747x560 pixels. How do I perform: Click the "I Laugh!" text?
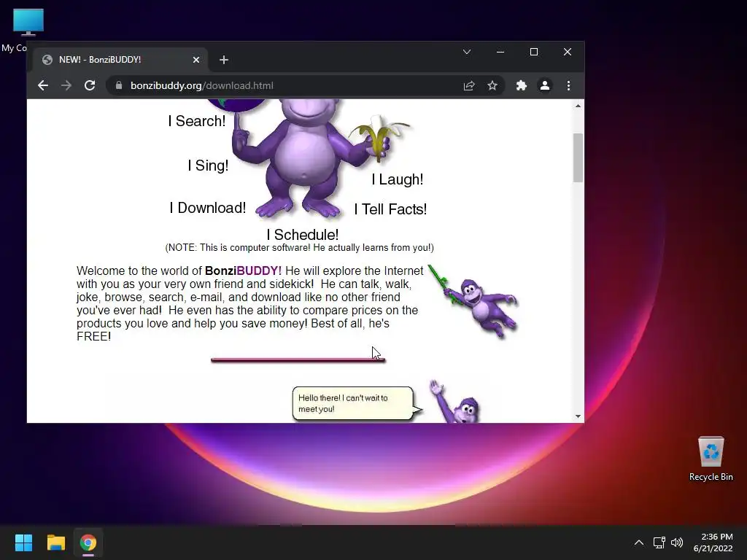point(398,179)
